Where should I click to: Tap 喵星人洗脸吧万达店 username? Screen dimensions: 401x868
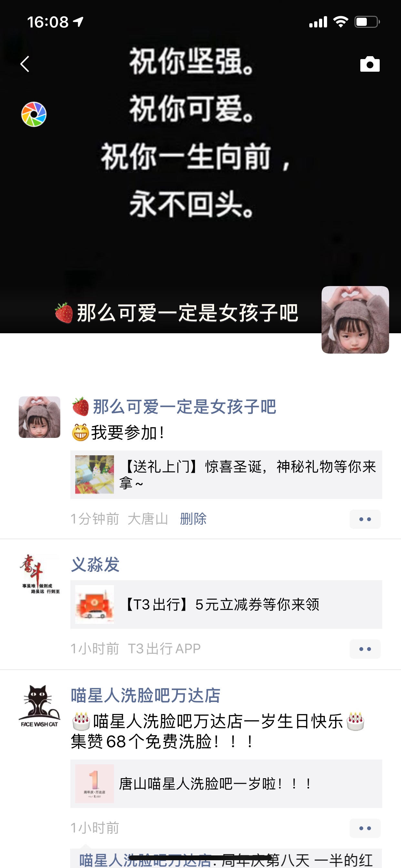(146, 696)
